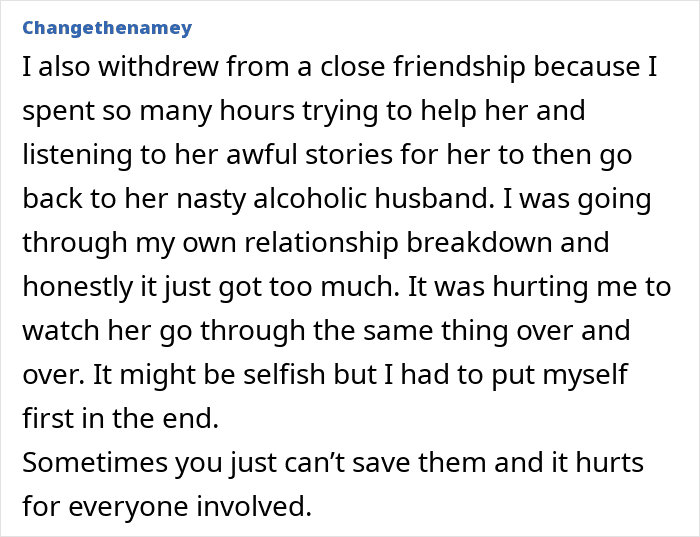Click the words "put myself"

[x=560, y=374]
